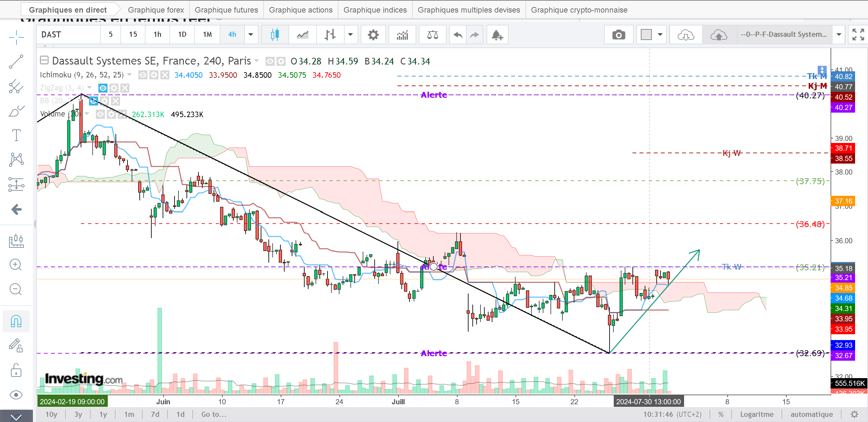Open chart settings gear in toolbar

click(373, 35)
